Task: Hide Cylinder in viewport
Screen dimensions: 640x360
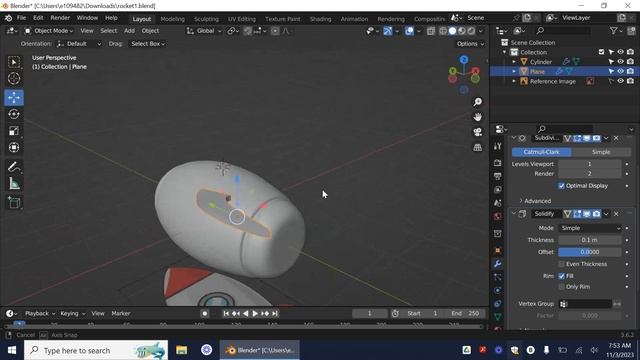Action: coord(620,62)
